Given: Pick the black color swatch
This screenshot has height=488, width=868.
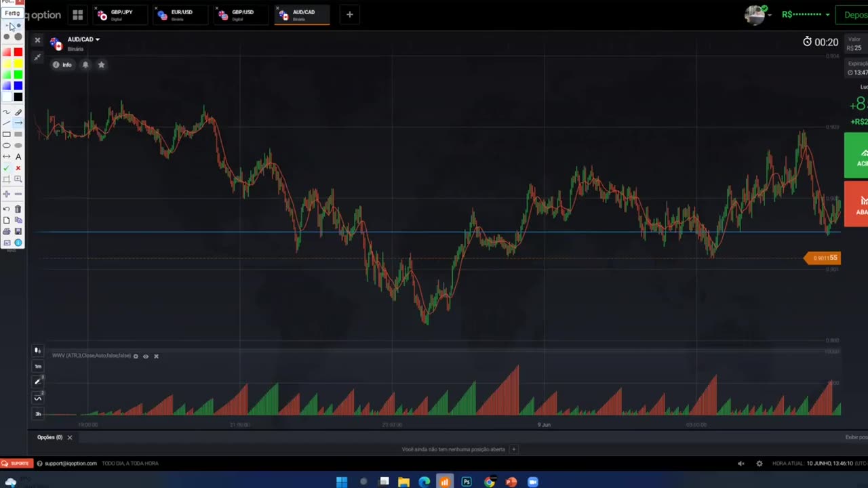Looking at the screenshot, I should tap(18, 97).
